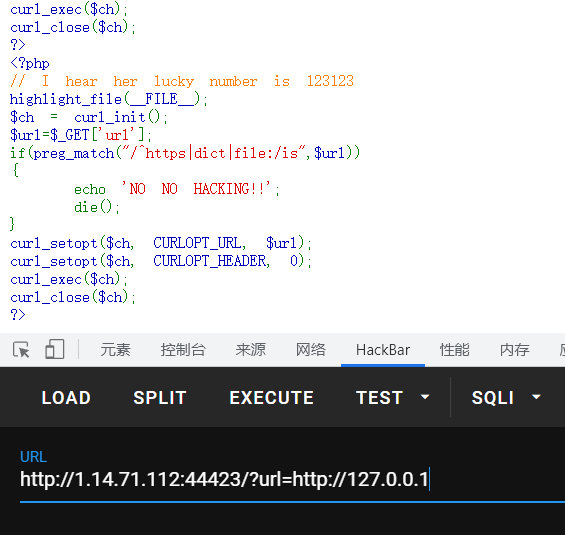Click the blue URL label

pos(33,457)
